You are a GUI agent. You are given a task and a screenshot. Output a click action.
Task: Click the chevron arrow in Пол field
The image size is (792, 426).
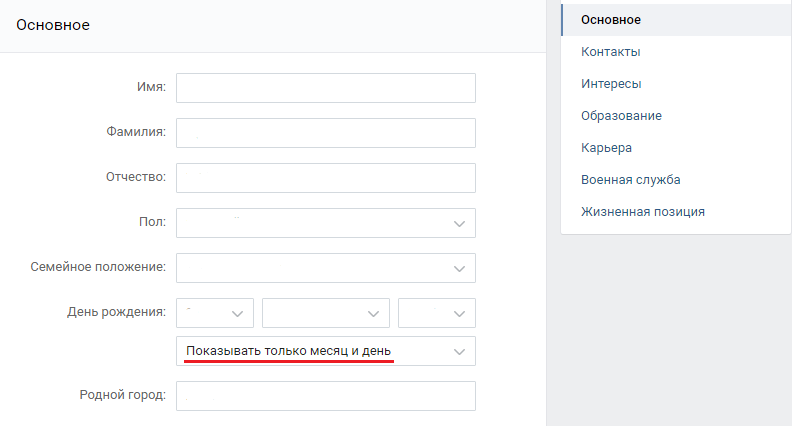point(459,224)
